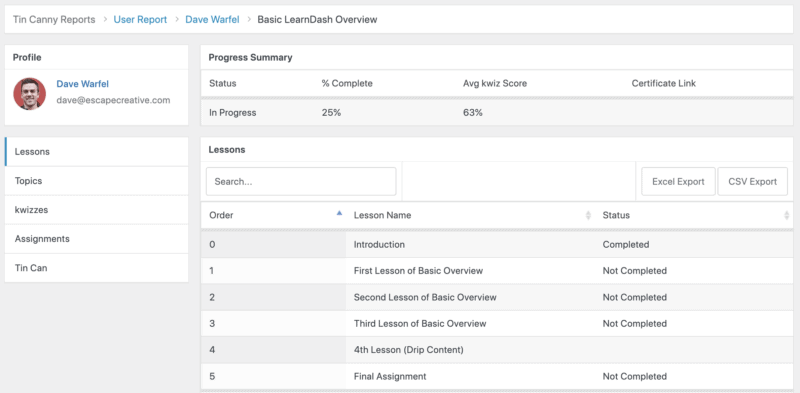Click the Completed status of Introduction

[x=626, y=244]
